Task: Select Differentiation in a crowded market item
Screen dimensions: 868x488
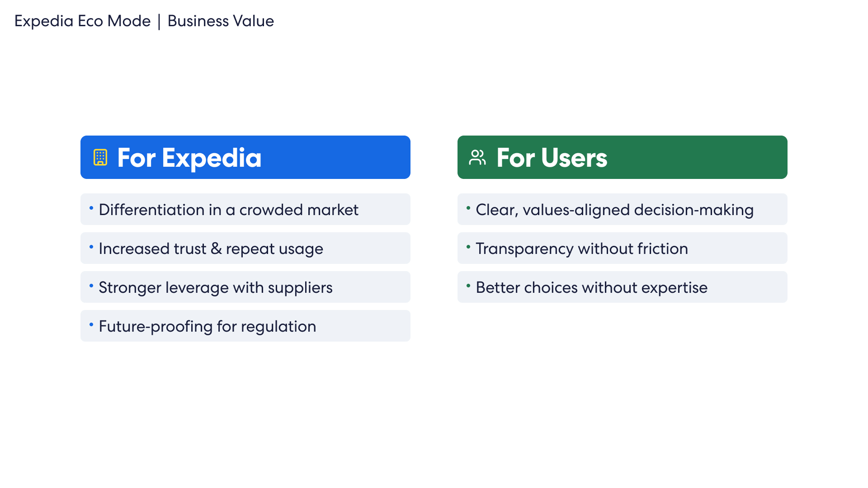Action: 228,210
